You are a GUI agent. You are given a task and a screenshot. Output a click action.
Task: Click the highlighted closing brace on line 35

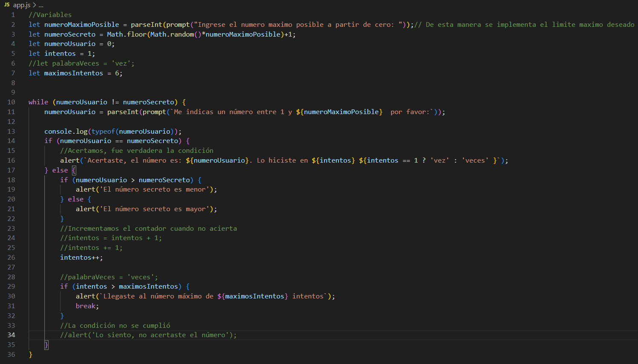(x=46, y=345)
